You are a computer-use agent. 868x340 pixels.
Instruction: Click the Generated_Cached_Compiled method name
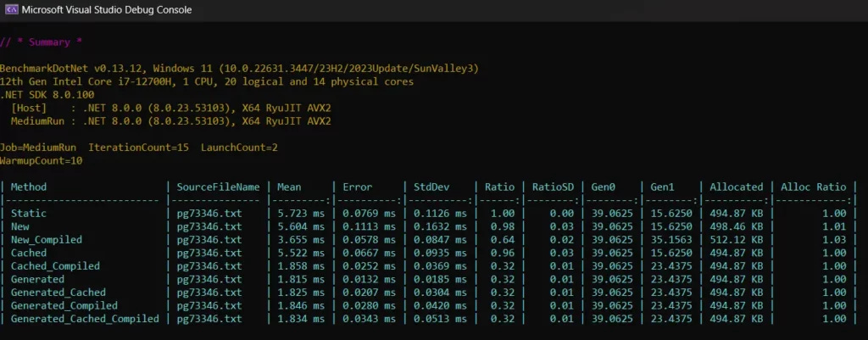pyautogui.click(x=85, y=319)
